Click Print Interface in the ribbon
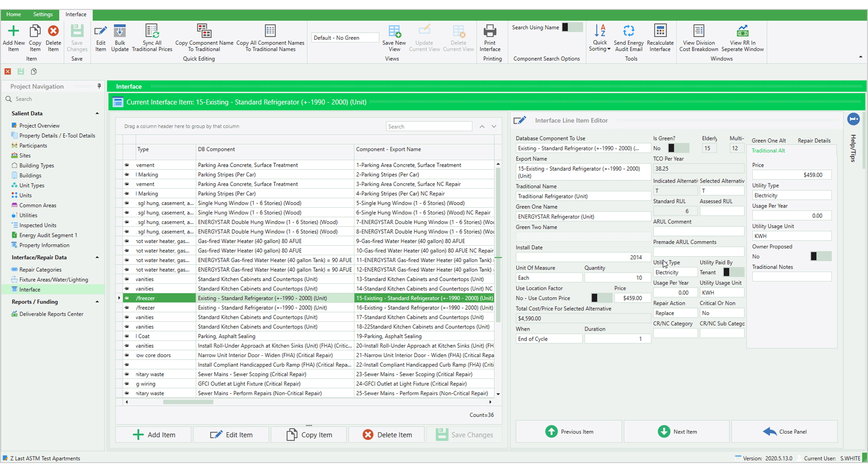Image resolution: width=868 pixels, height=472 pixels. click(x=490, y=38)
